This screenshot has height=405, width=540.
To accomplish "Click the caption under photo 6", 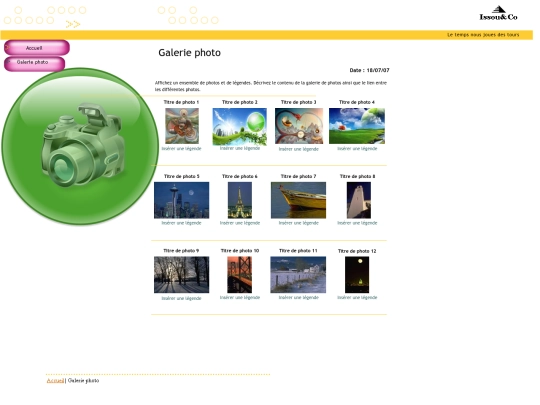I will pos(240,223).
